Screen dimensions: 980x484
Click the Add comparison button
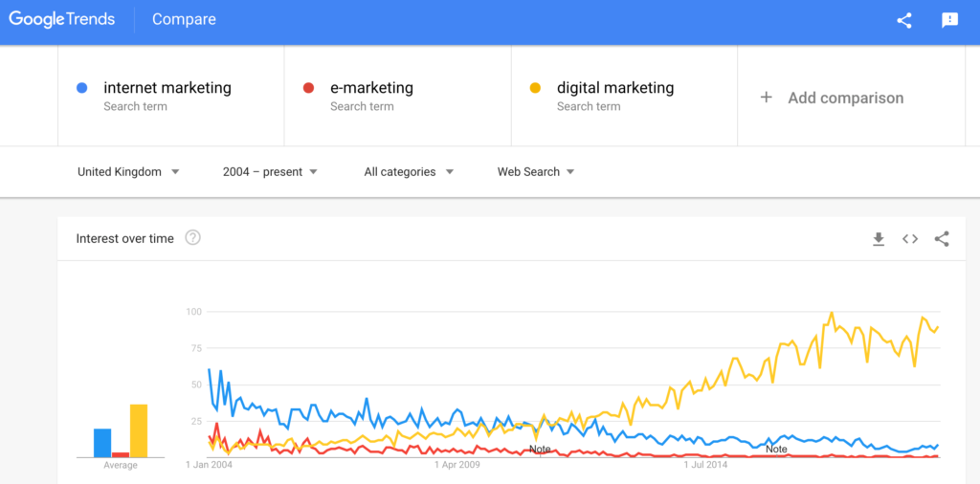[x=832, y=98]
